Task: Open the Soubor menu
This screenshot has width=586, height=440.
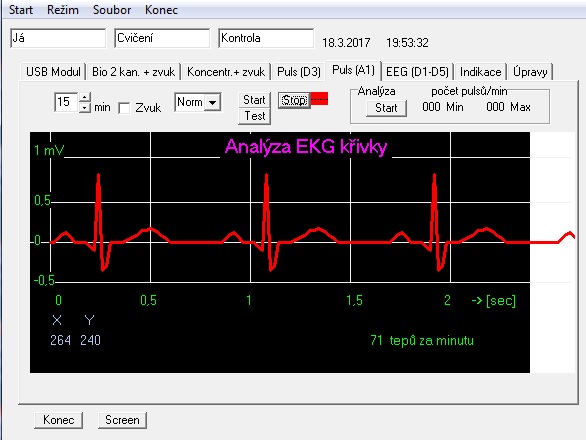Action: coord(112,10)
